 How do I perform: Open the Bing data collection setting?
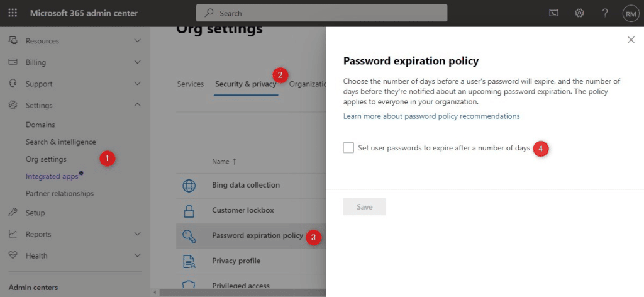coord(246,185)
